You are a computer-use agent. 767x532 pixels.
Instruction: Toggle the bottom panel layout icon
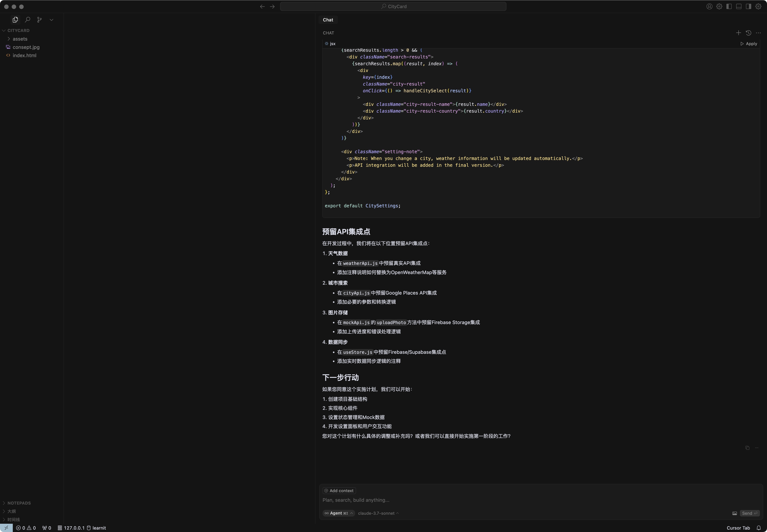pyautogui.click(x=739, y=6)
